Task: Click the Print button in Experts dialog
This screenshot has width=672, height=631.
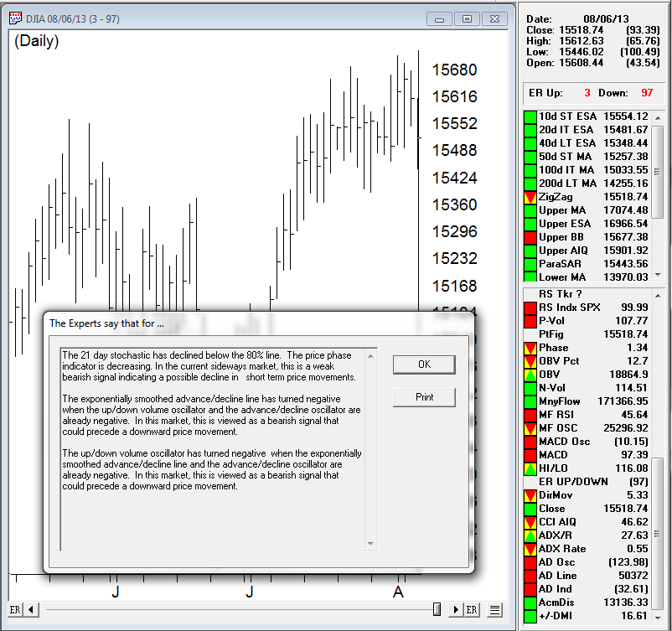Action: click(x=424, y=397)
